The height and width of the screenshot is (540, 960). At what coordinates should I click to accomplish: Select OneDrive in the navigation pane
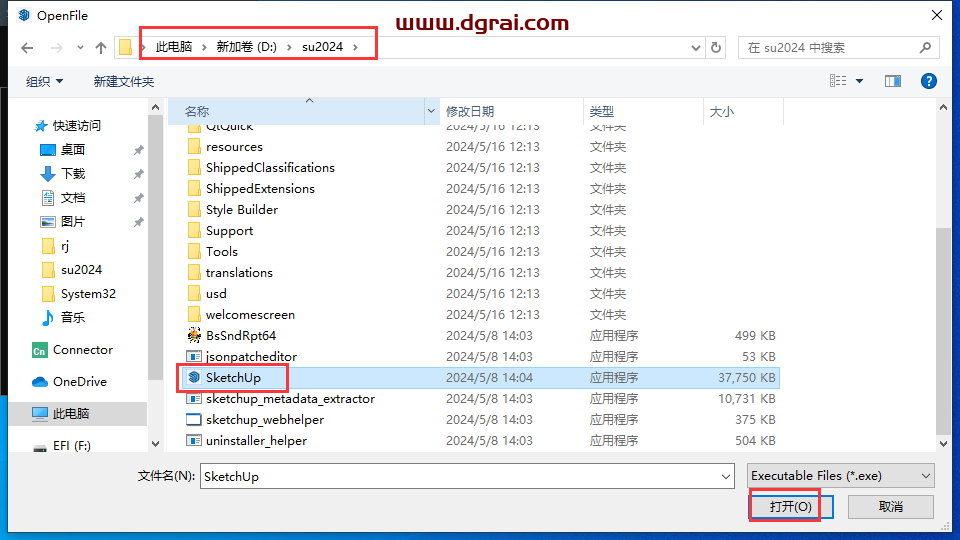(80, 382)
